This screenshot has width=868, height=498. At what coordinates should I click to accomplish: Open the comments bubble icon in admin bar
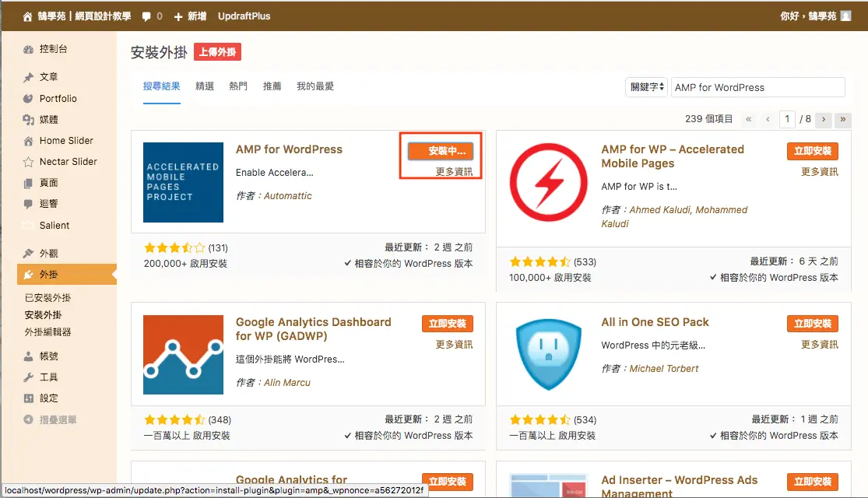(146, 16)
